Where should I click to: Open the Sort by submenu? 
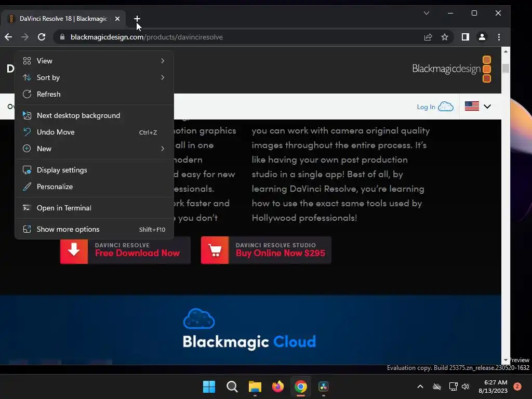coord(94,77)
